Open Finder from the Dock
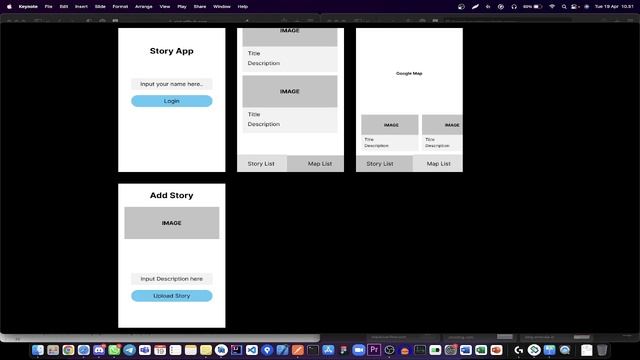The width and height of the screenshot is (640, 360). pyautogui.click(x=38, y=350)
